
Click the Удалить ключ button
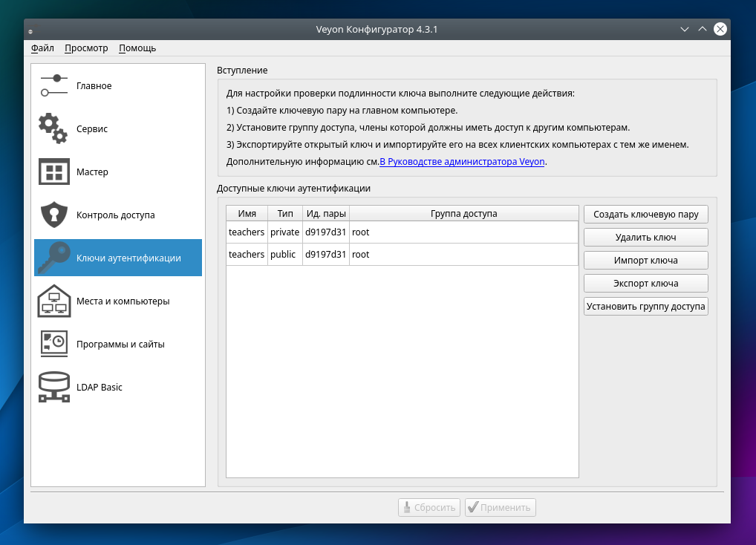pyautogui.click(x=645, y=237)
